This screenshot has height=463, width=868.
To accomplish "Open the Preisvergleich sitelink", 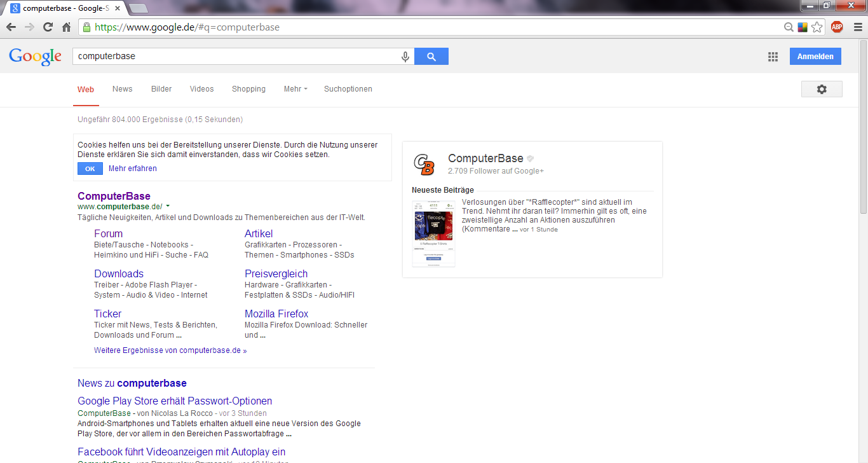I will point(276,273).
